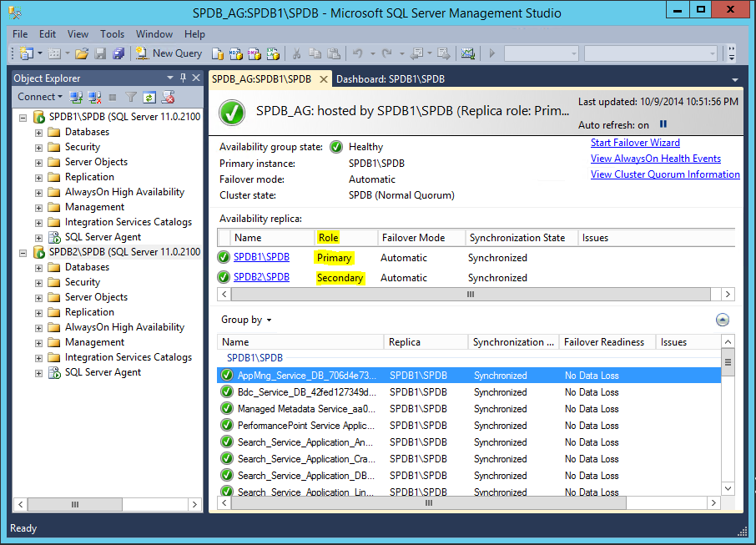Click the replica list horizontal scrollbar

point(476,295)
